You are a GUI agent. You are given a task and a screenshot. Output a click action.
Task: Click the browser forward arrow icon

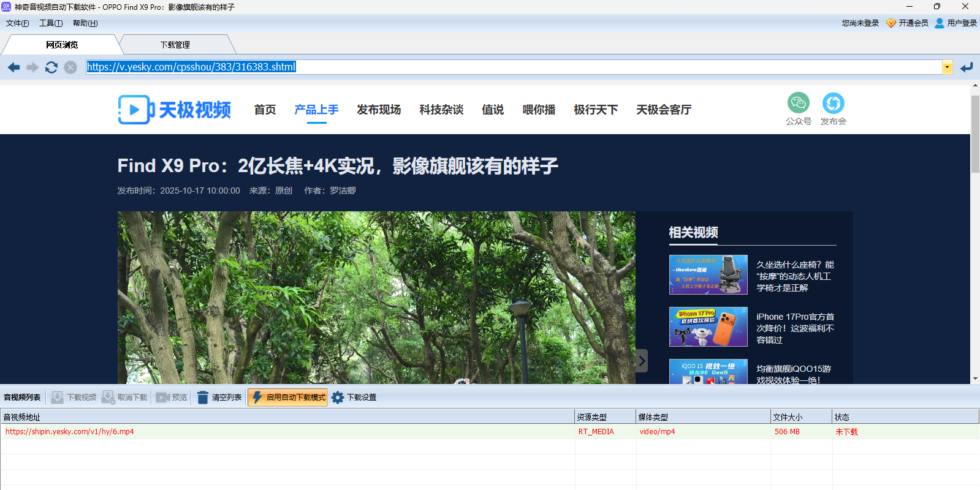[32, 67]
